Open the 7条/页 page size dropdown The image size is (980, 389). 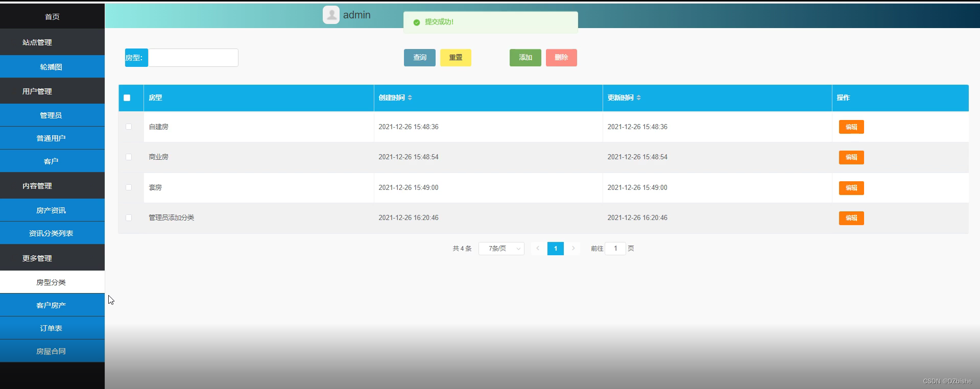501,249
